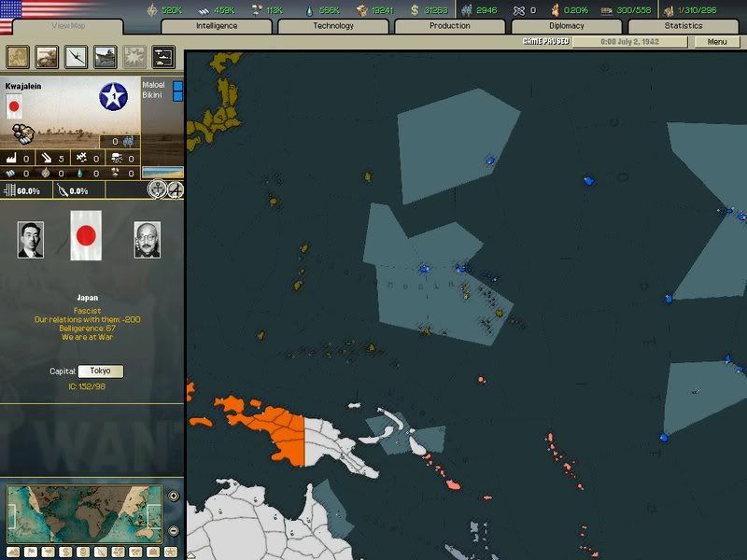The height and width of the screenshot is (560, 747).
Task: Toggle the economic dollar map mode
Action: pyautogui.click(x=65, y=551)
